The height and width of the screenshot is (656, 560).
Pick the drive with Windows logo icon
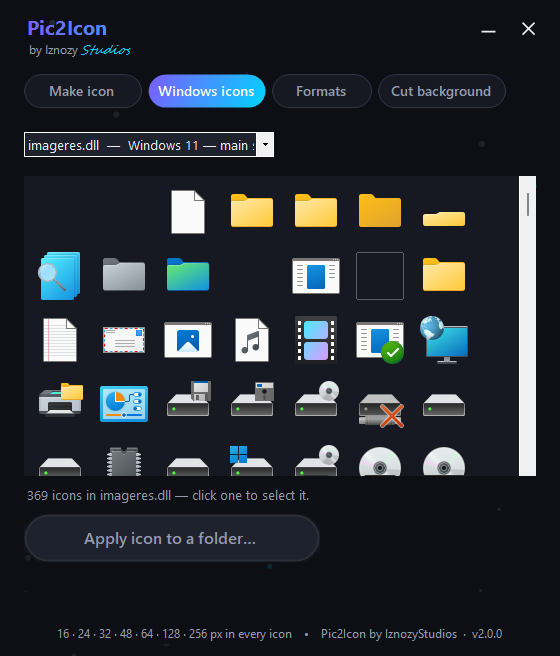point(252,461)
